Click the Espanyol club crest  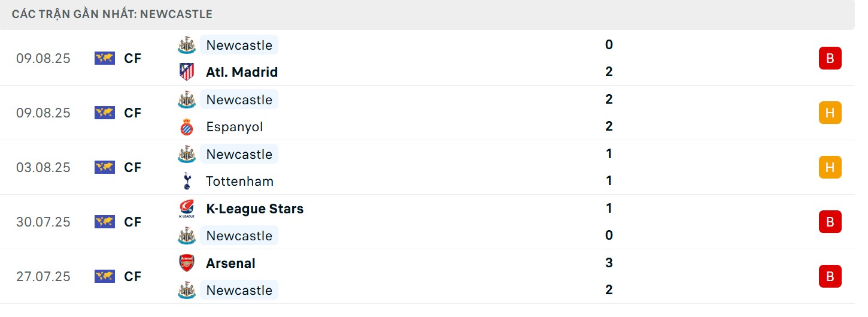[x=187, y=127]
